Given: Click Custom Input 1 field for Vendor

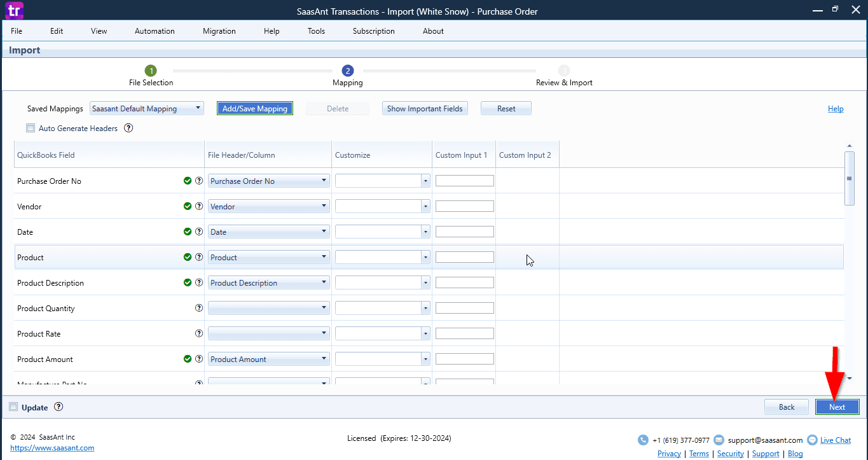Looking at the screenshot, I should pyautogui.click(x=465, y=206).
